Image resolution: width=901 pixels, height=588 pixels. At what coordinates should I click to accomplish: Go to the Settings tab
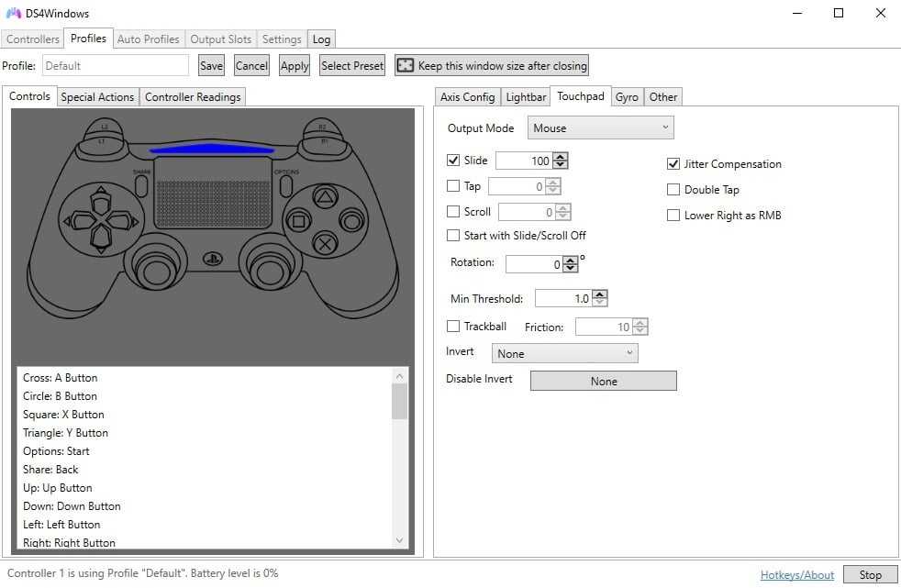[x=282, y=39]
